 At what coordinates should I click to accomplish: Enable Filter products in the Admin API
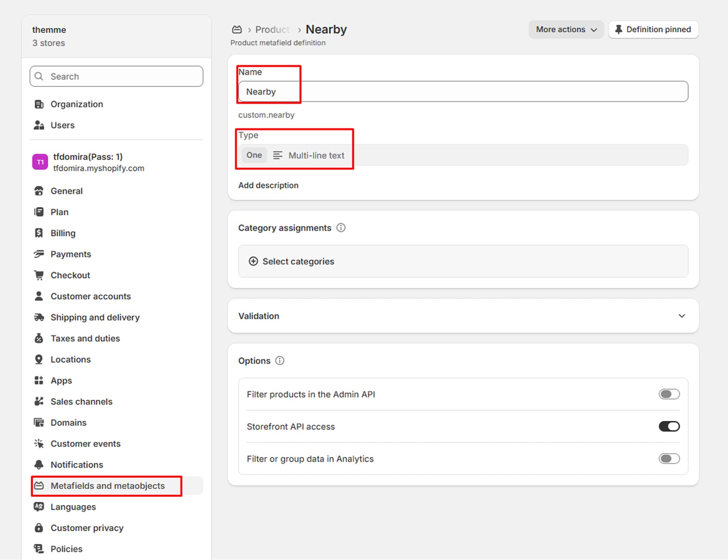click(x=669, y=394)
